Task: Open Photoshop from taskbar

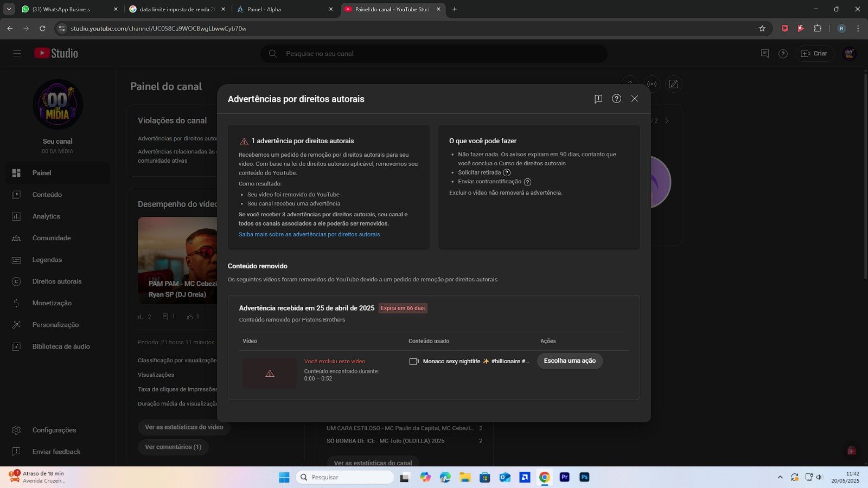Action: click(584, 477)
